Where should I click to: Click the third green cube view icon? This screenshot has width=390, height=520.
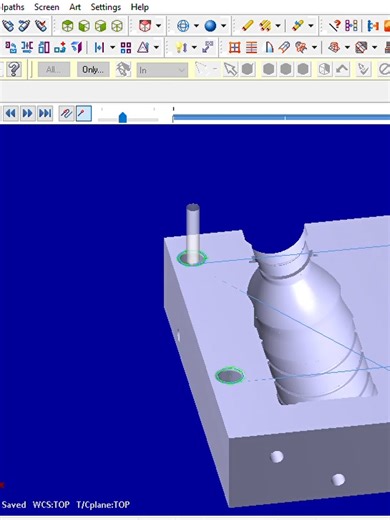click(100, 26)
